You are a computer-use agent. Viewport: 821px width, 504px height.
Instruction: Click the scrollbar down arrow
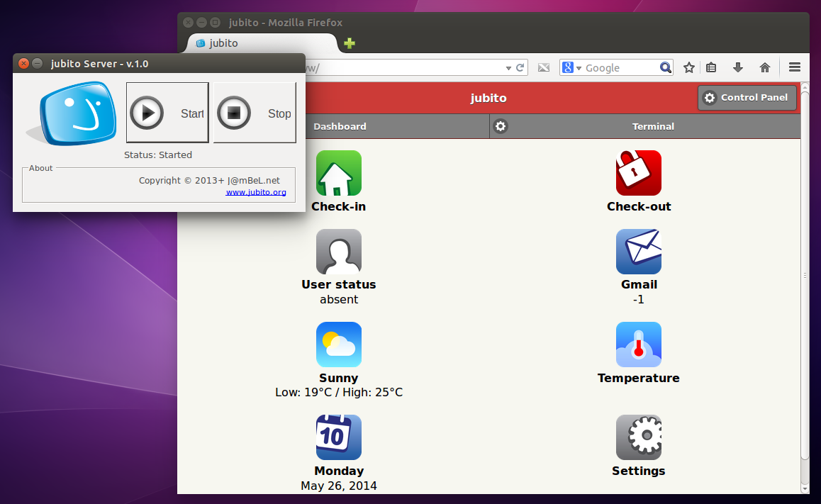point(805,489)
